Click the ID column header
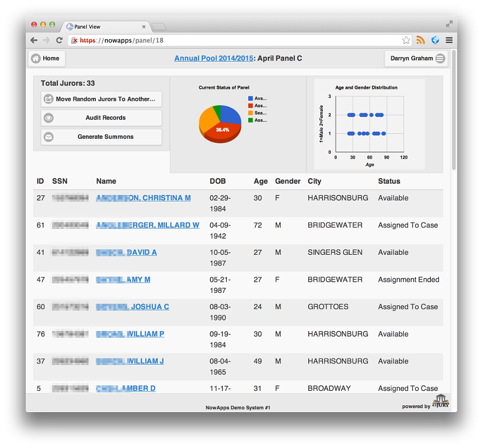The height and width of the screenshot is (448, 483). (40, 181)
